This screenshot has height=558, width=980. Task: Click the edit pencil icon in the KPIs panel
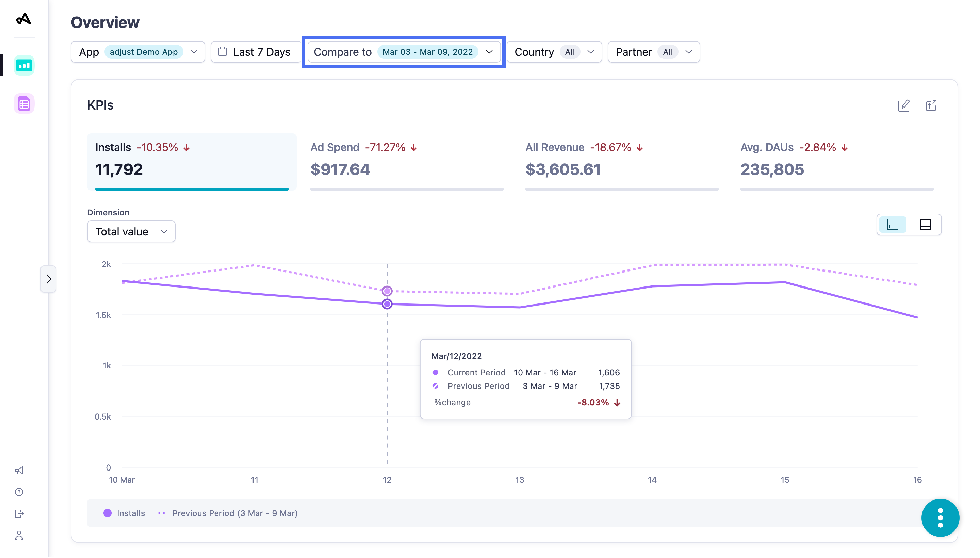point(904,106)
